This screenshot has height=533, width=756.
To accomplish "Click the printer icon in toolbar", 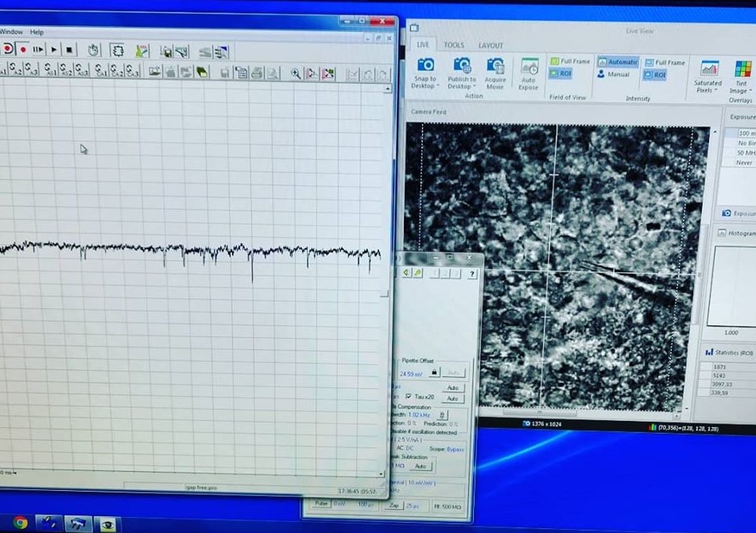I will coord(257,73).
